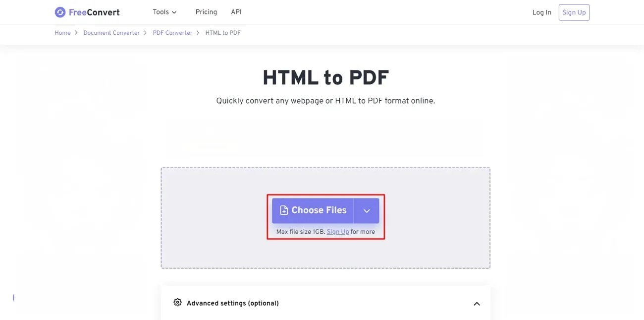Open the Sign Up link under Choose Files
This screenshot has height=320, width=644.
point(337,231)
